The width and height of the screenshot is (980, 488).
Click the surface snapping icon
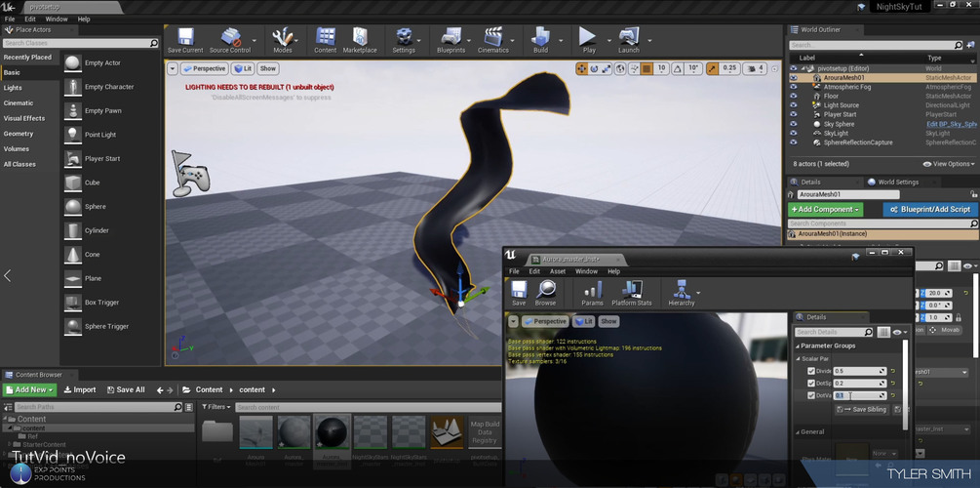tap(634, 69)
